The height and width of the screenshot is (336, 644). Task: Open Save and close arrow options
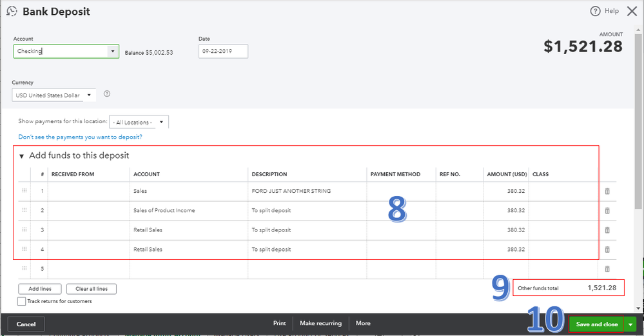pyautogui.click(x=630, y=324)
